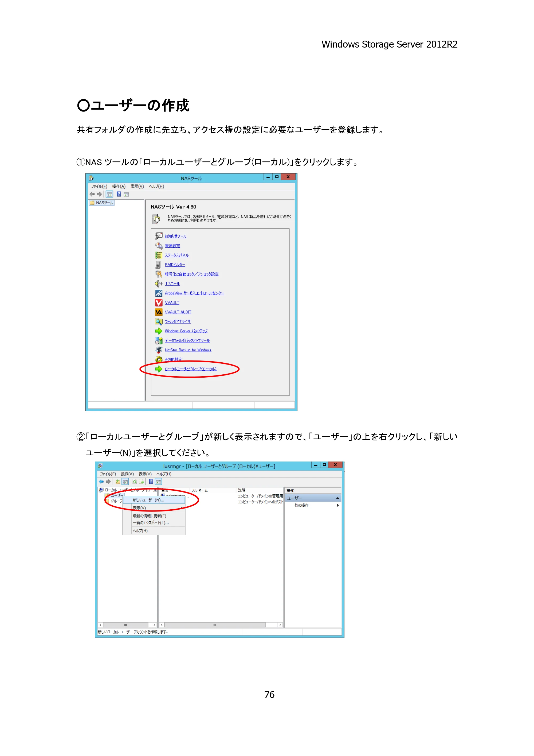Collapse the ユーザー section in 操作 pane

337,498
